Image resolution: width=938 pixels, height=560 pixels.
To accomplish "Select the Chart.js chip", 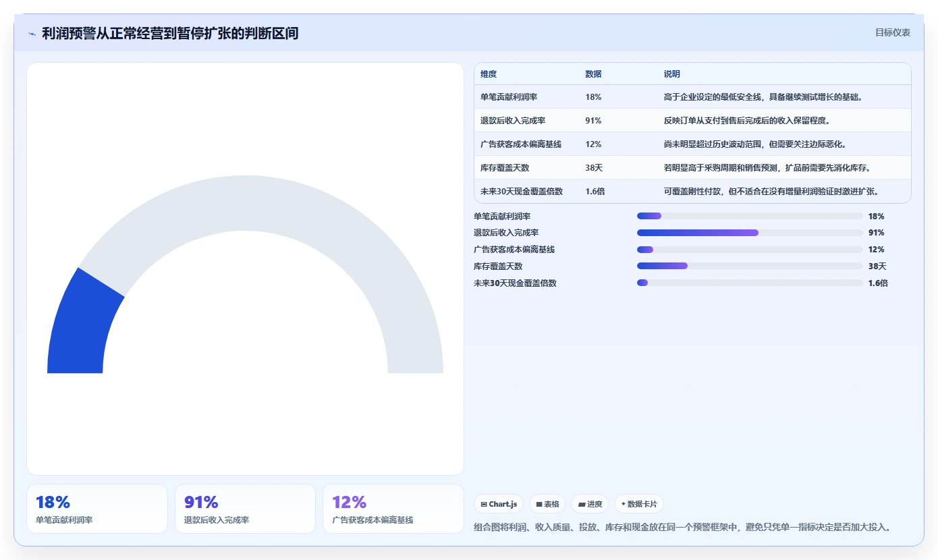I will click(x=499, y=504).
